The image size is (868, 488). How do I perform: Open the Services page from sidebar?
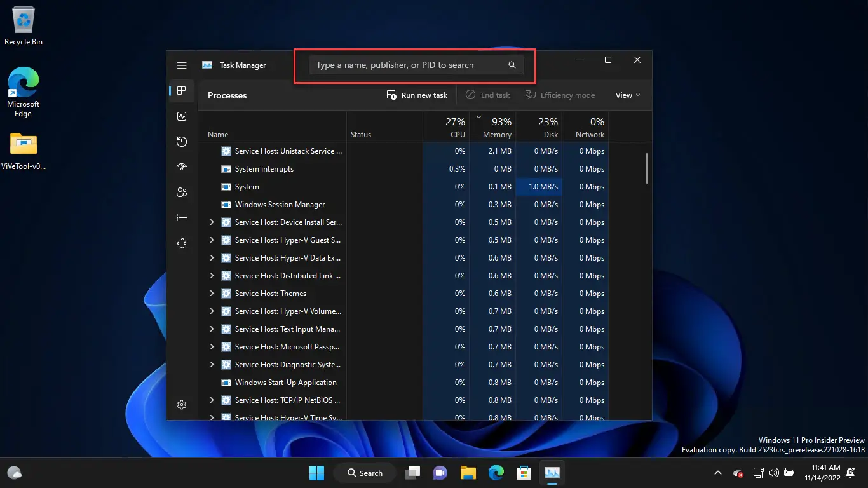(182, 243)
